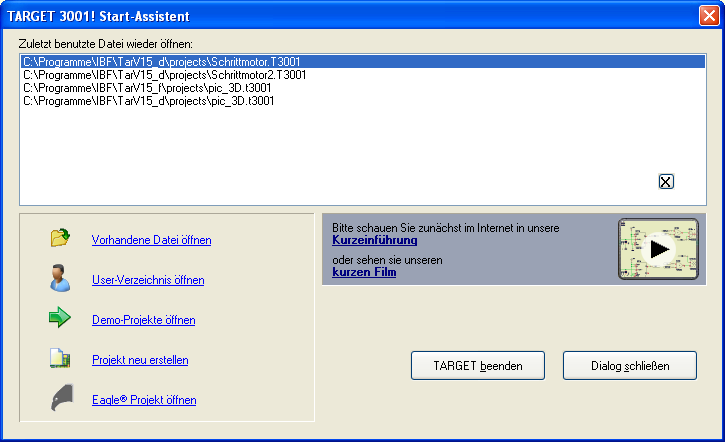Play the short film video thumbnail
Image resolution: width=725 pixels, height=442 pixels.
click(657, 249)
